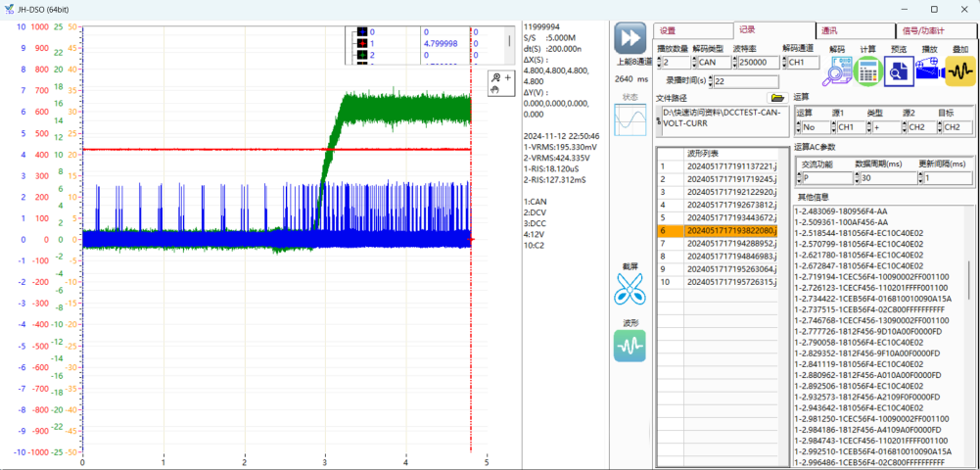The height and width of the screenshot is (470, 980).
Task: Click the fast-forward double arrow button
Action: (x=630, y=38)
